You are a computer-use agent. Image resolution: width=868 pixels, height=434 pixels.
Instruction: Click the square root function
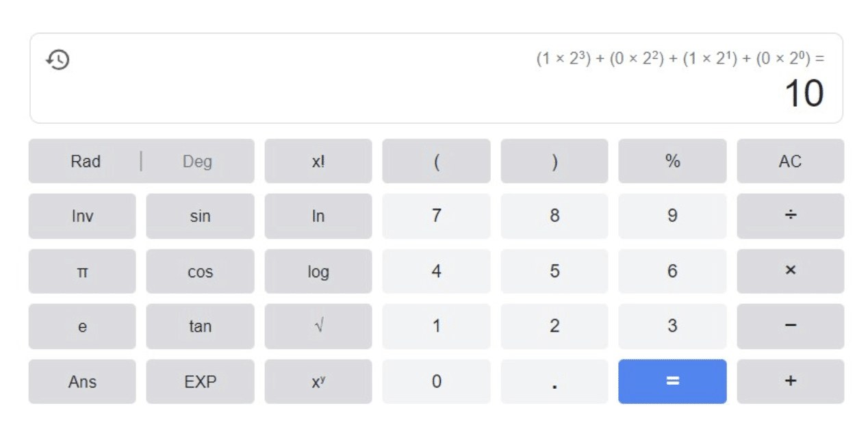click(x=318, y=327)
